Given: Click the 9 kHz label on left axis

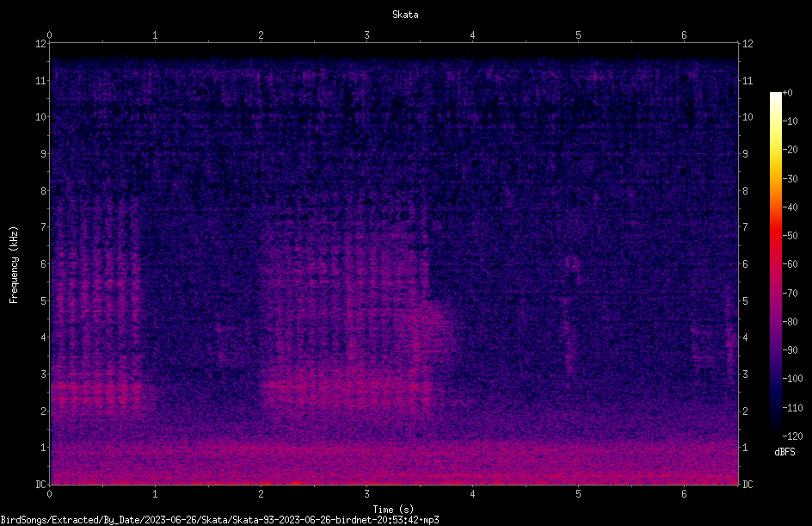Looking at the screenshot, I should (44, 153).
